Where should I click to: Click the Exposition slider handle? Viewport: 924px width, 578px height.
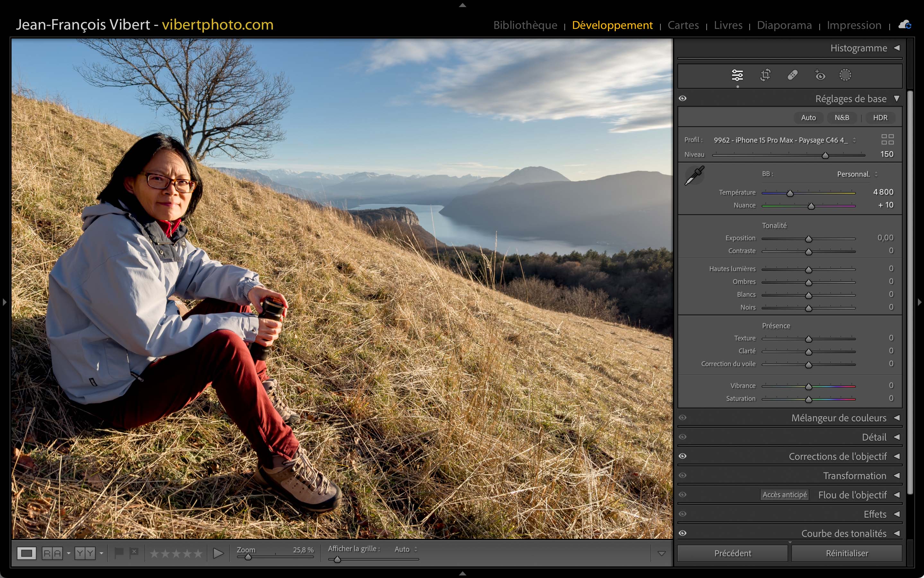pyautogui.click(x=809, y=239)
